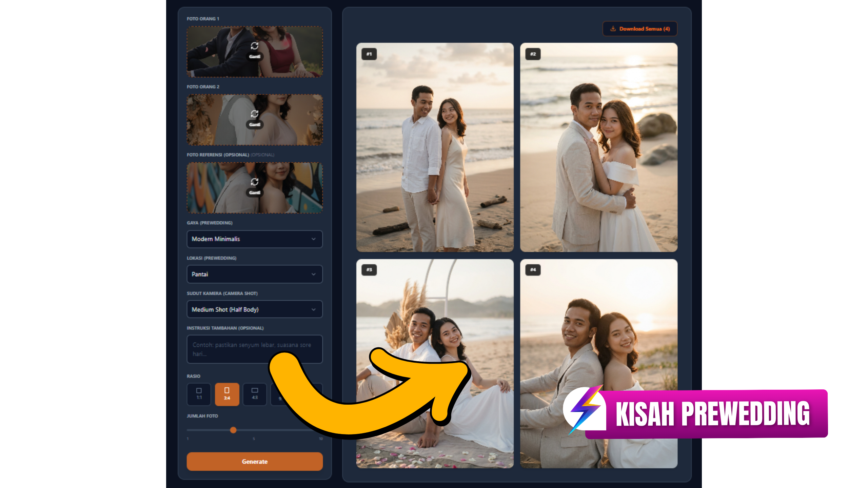
Task: Click Ganti icon on Foto Referensi
Action: point(255,182)
